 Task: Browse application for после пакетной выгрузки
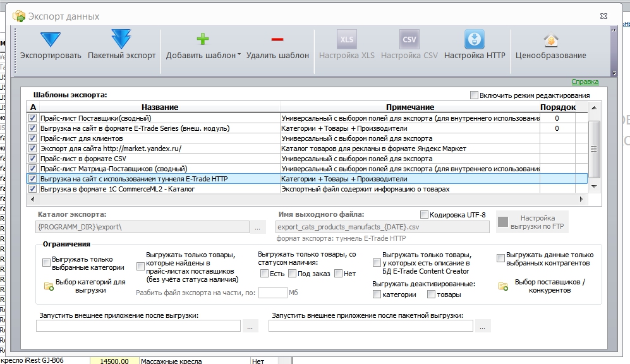point(483,326)
